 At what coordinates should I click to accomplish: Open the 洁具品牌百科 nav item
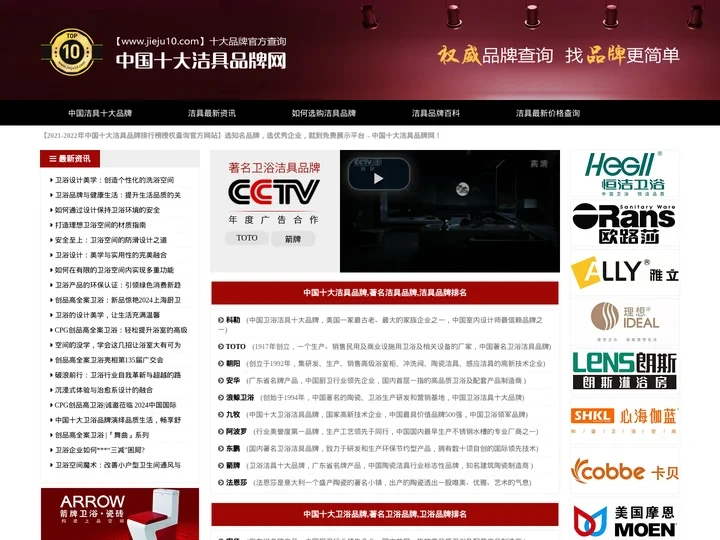(x=436, y=113)
